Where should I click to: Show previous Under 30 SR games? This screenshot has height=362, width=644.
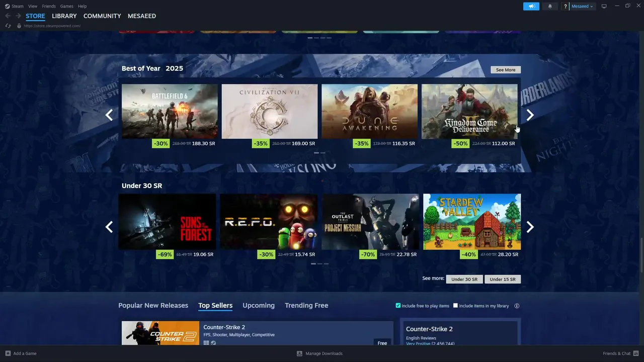click(109, 227)
